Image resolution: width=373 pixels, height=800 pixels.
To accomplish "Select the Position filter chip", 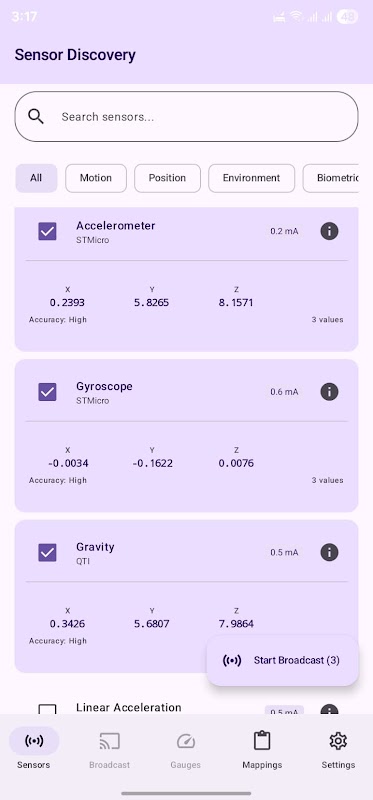I will point(167,178).
